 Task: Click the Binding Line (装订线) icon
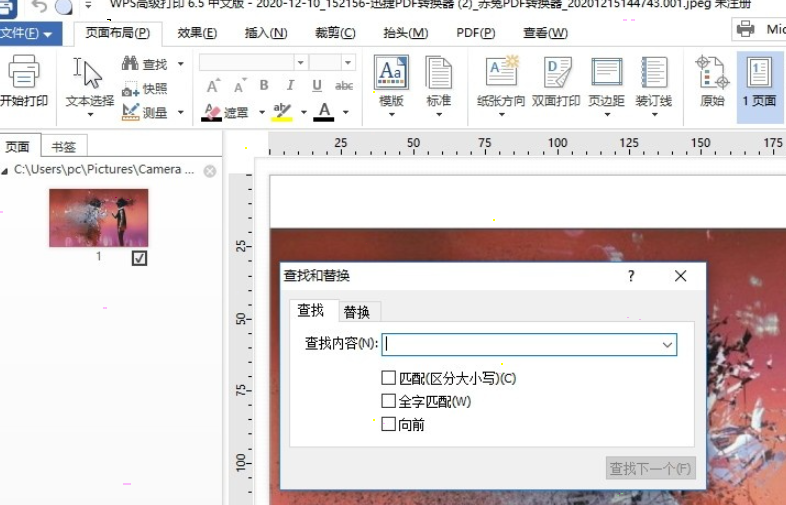654,73
